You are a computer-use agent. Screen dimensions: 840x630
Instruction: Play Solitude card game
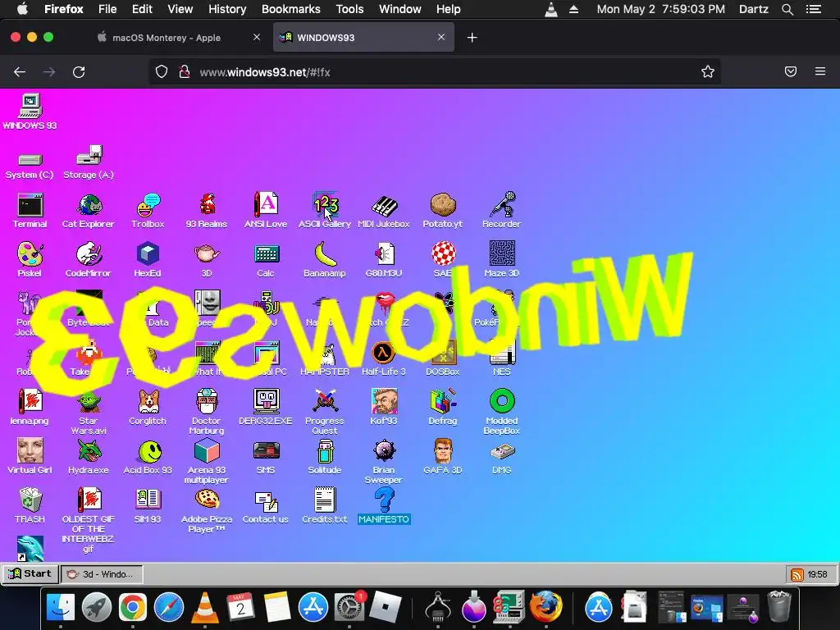click(x=325, y=457)
